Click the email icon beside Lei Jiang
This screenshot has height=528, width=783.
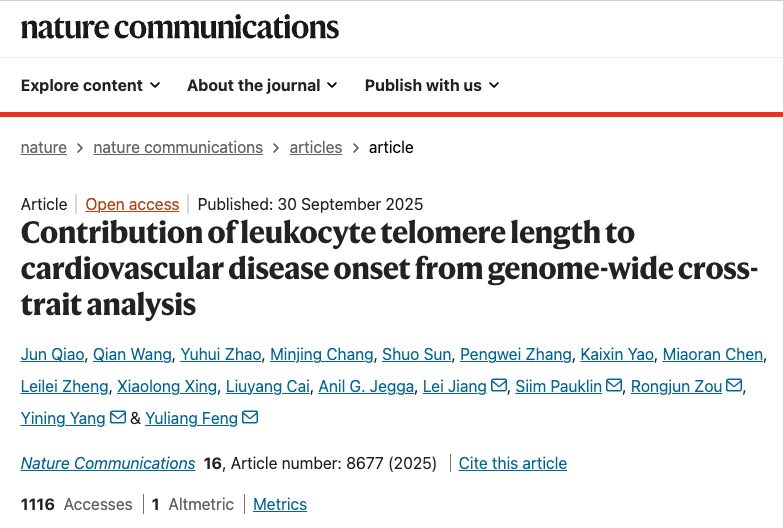(x=499, y=387)
